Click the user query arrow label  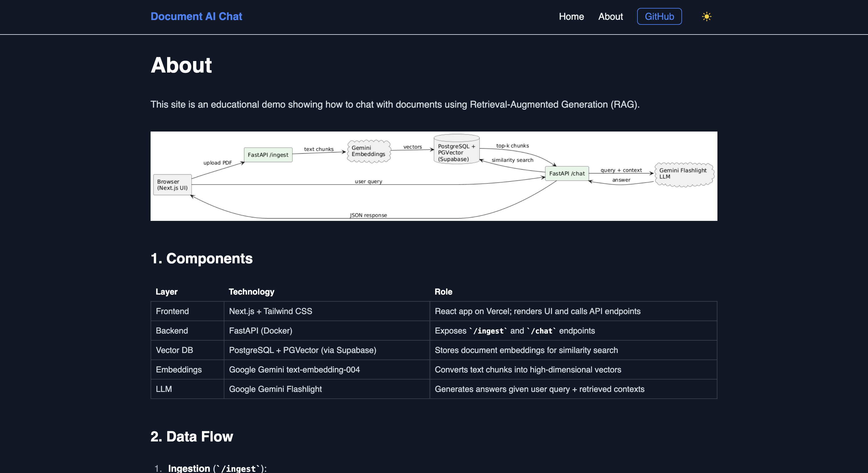[368, 181]
